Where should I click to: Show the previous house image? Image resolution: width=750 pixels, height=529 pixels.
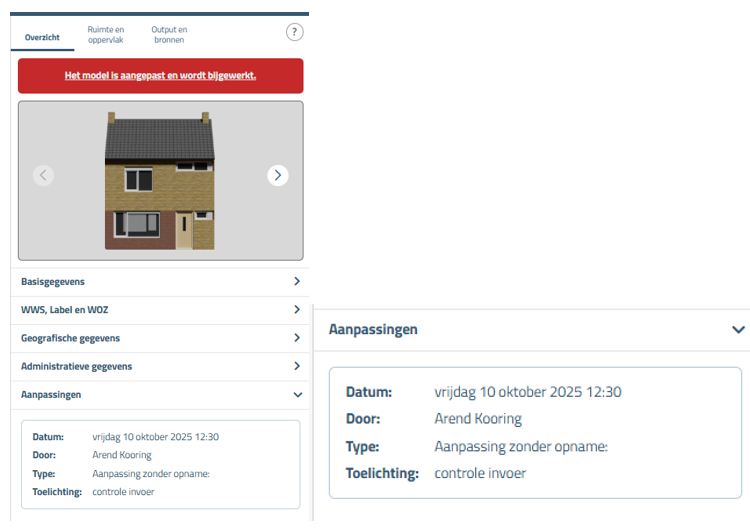click(x=43, y=175)
